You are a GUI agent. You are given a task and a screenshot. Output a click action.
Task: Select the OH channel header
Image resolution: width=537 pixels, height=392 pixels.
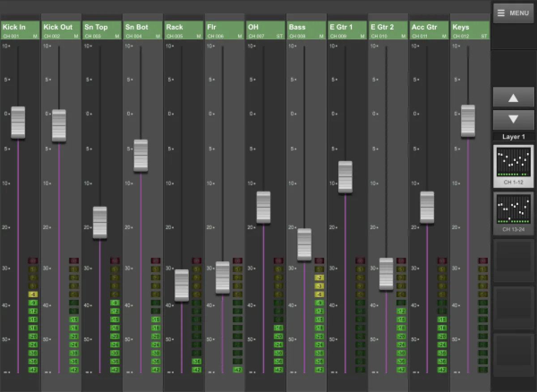click(266, 30)
